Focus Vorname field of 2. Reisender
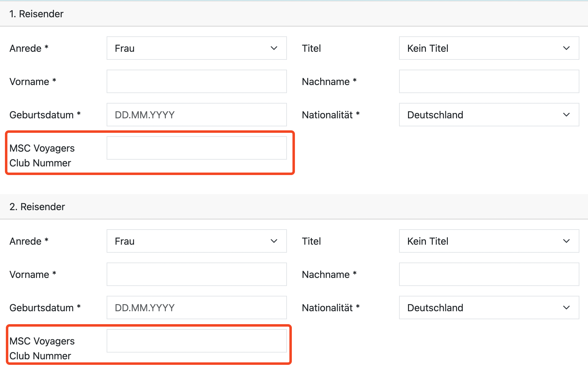Viewport: 588px width, 371px height. pyautogui.click(x=197, y=275)
